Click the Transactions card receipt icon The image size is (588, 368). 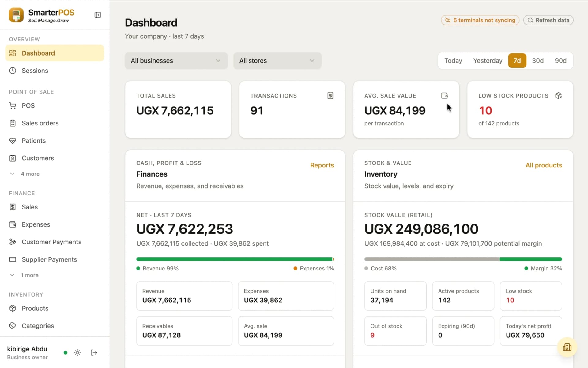[330, 96]
